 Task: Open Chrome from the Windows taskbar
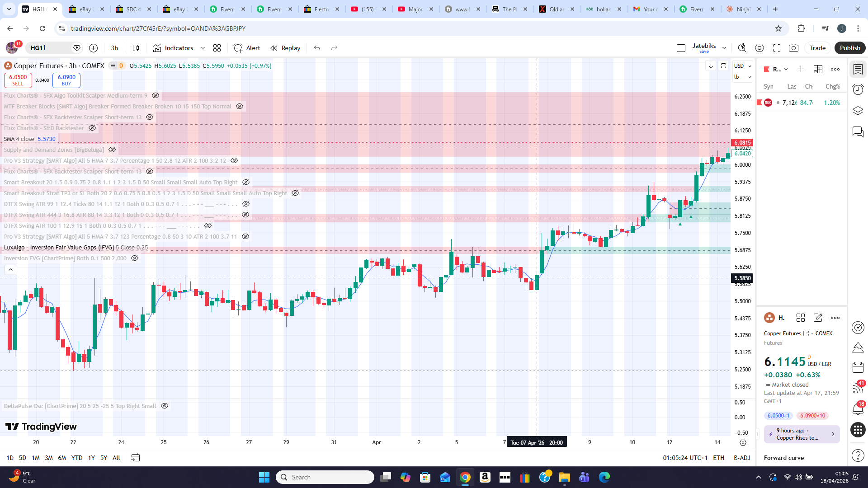465,477
